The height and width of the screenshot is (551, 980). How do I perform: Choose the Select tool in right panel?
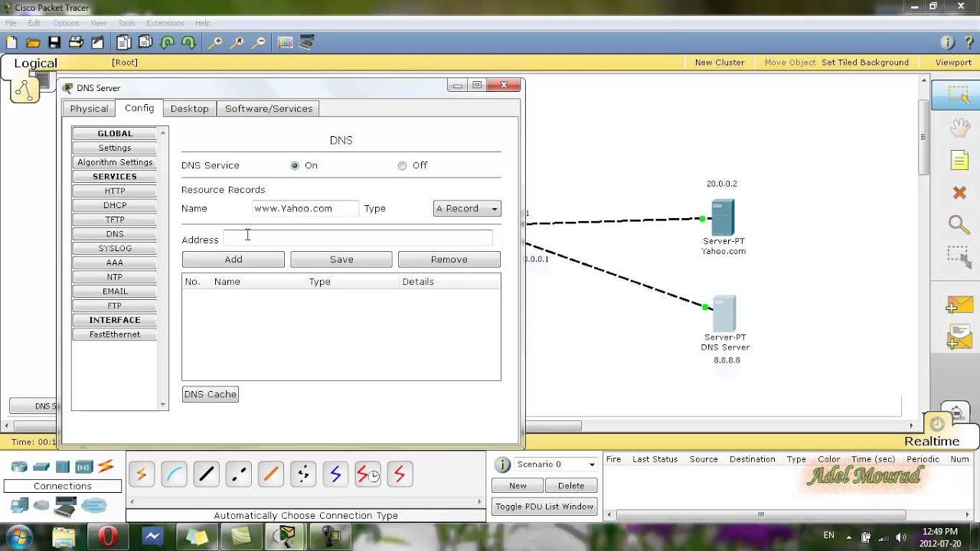tap(959, 96)
